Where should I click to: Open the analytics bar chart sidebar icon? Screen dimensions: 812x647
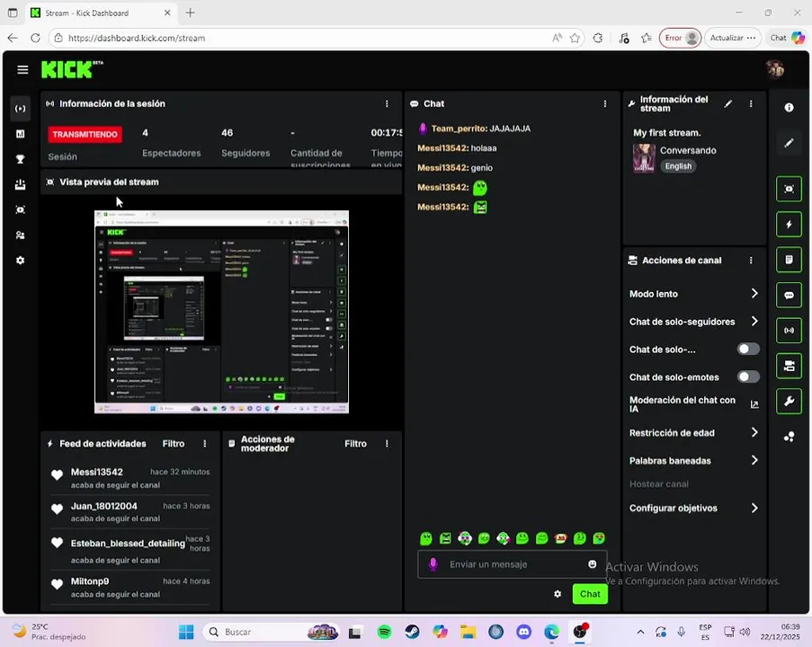click(20, 134)
